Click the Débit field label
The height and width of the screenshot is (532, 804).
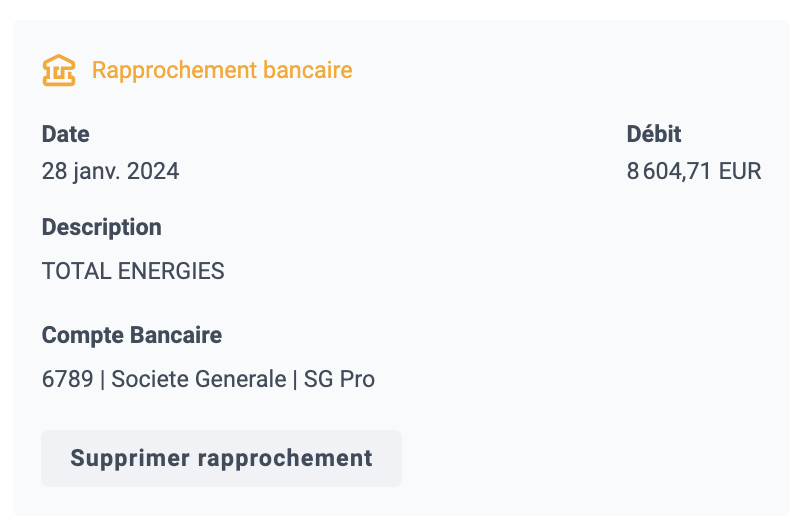[654, 134]
